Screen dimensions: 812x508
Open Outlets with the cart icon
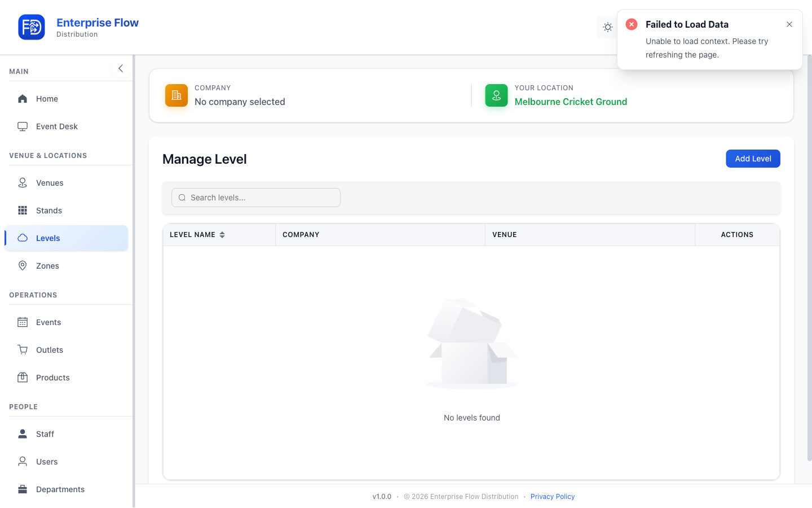point(67,350)
